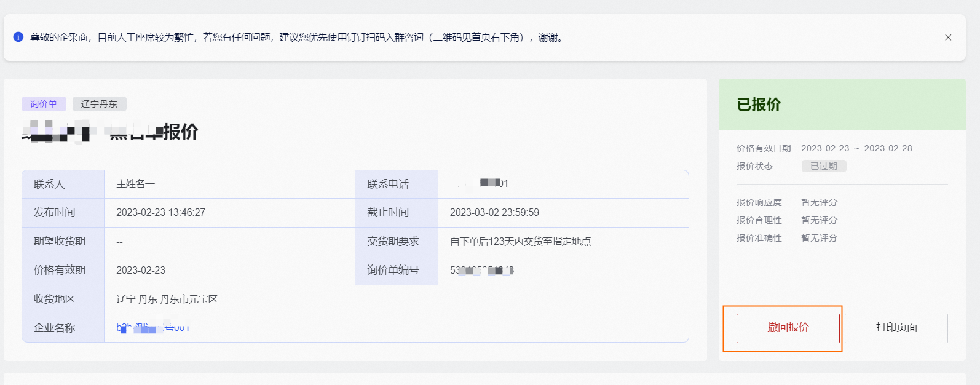Click the inquiry number value

[481, 270]
